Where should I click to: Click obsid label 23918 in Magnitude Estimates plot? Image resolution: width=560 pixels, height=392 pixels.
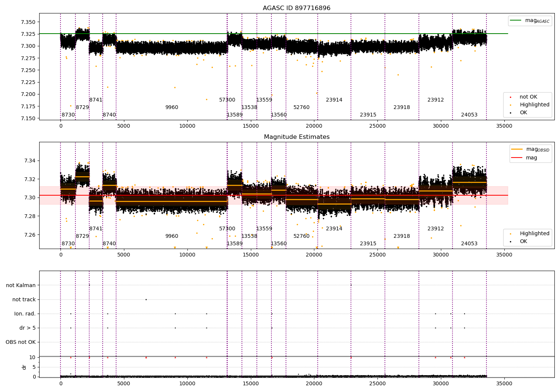click(x=402, y=236)
